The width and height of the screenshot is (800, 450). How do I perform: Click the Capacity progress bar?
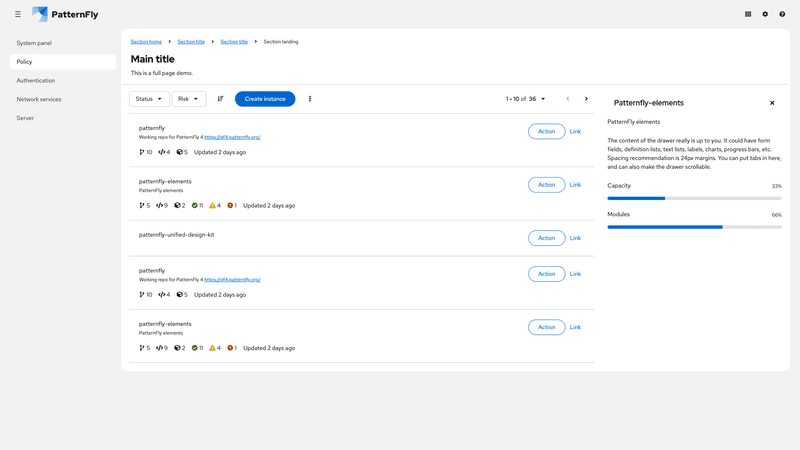tap(694, 198)
